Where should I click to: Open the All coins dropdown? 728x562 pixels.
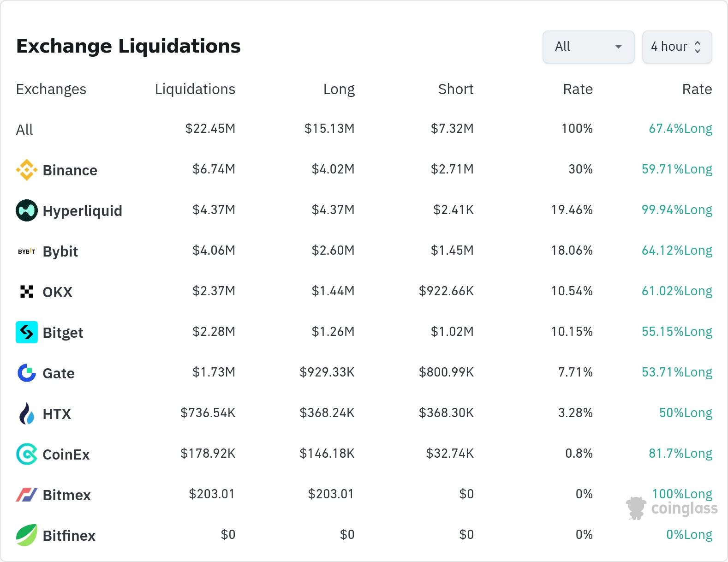pos(588,47)
